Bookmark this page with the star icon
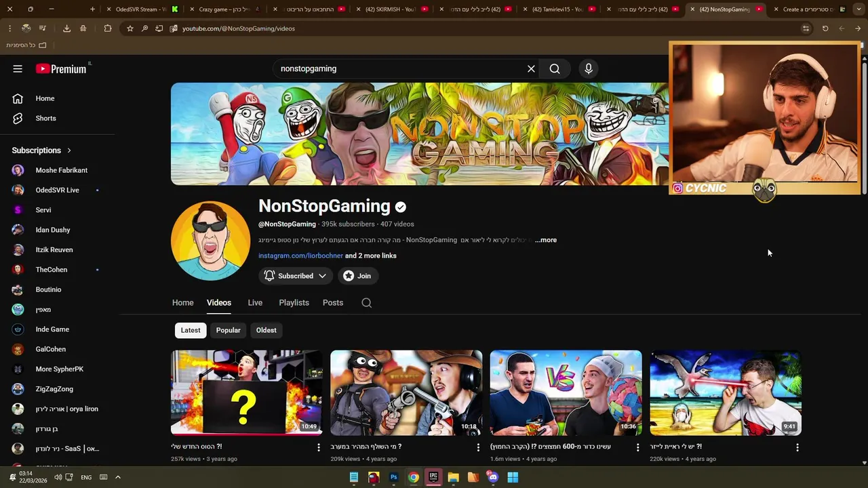This screenshot has width=868, height=488. [x=130, y=28]
